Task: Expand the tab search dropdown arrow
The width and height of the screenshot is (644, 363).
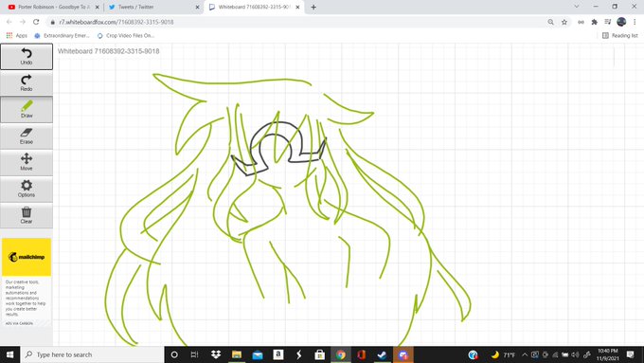Action: (577, 7)
